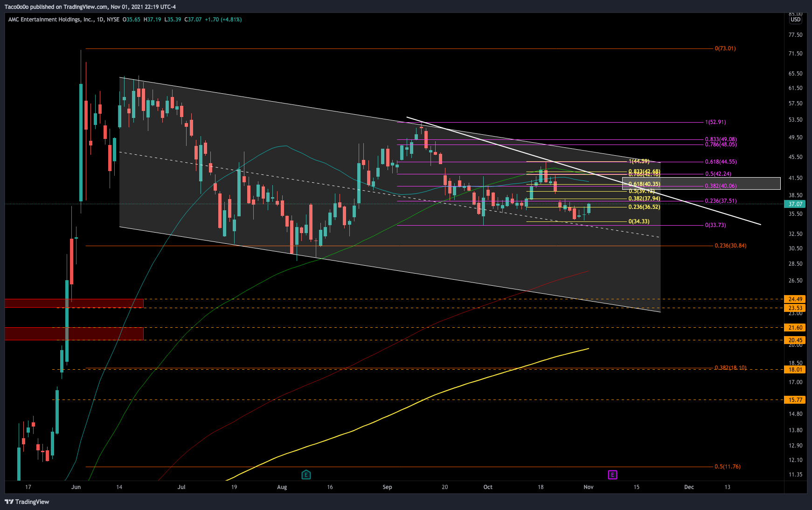Click the Fibonacci label 0.5(11.76)
This screenshot has width=812, height=510.
click(728, 467)
